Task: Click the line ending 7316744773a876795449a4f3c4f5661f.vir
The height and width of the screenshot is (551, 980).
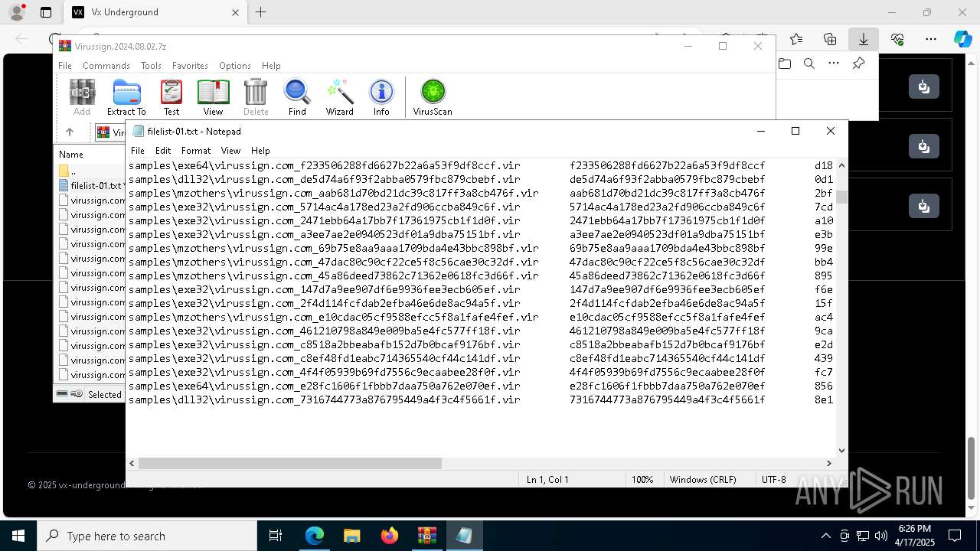Action: click(480, 399)
